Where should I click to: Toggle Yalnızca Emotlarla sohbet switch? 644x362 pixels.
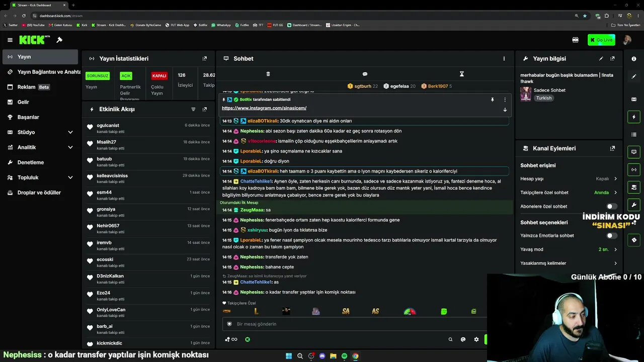612,235
